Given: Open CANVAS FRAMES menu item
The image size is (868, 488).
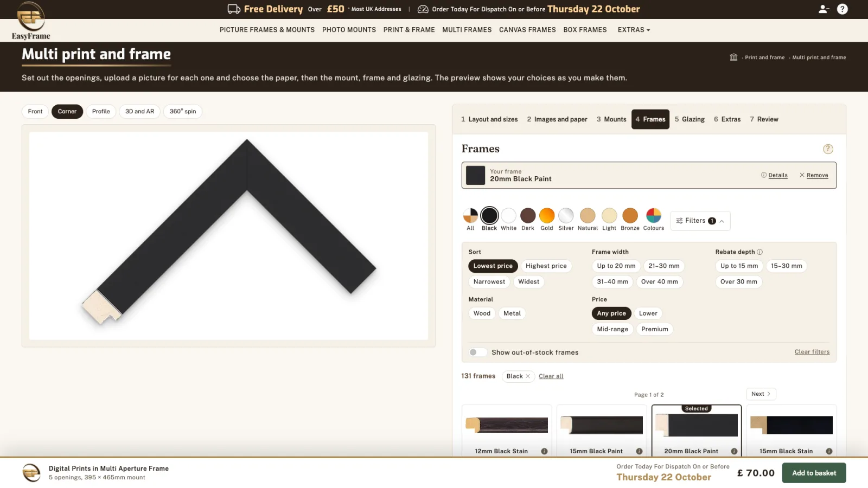Looking at the screenshot, I should tap(527, 30).
